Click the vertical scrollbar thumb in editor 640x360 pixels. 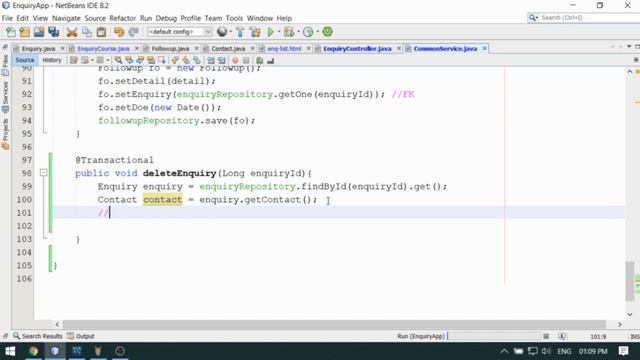pos(629,280)
